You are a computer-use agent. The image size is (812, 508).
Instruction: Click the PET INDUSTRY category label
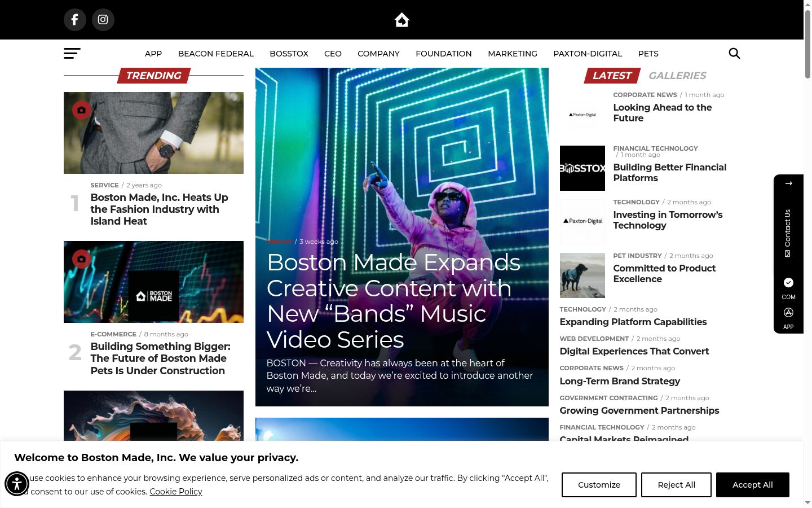[x=637, y=256]
